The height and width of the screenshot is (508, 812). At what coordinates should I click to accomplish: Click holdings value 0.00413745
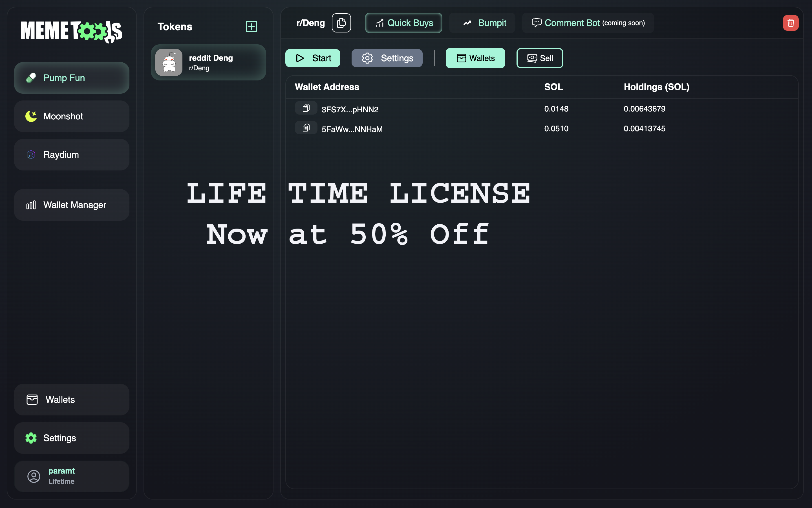(644, 129)
